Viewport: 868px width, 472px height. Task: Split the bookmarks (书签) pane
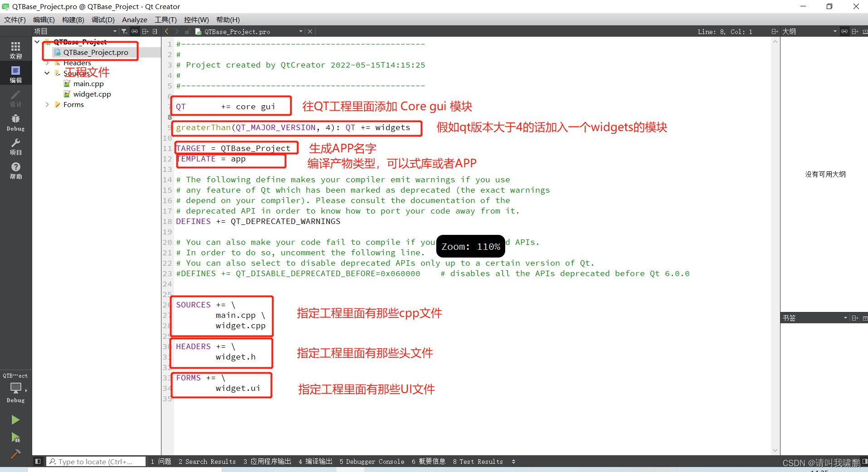click(x=855, y=318)
